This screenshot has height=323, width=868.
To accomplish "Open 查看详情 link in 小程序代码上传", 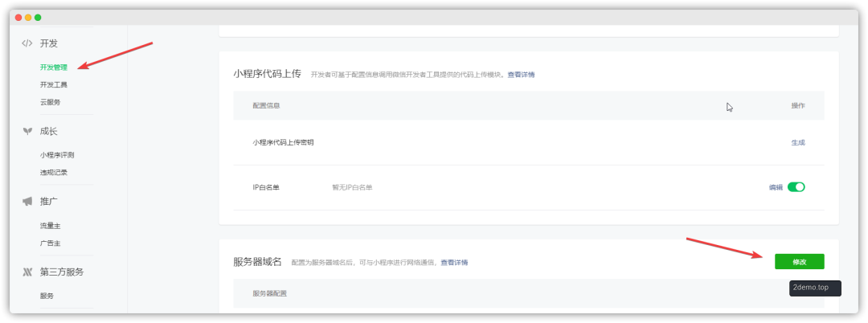I will tap(521, 75).
